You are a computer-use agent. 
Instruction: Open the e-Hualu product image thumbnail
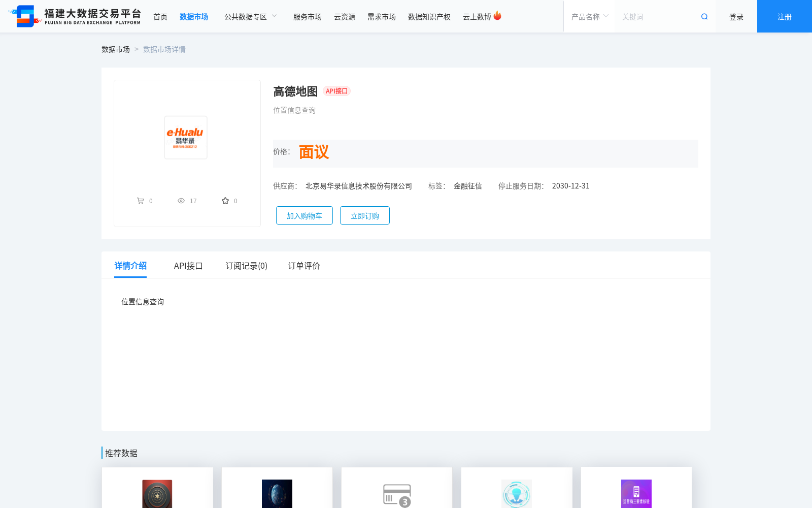186,138
